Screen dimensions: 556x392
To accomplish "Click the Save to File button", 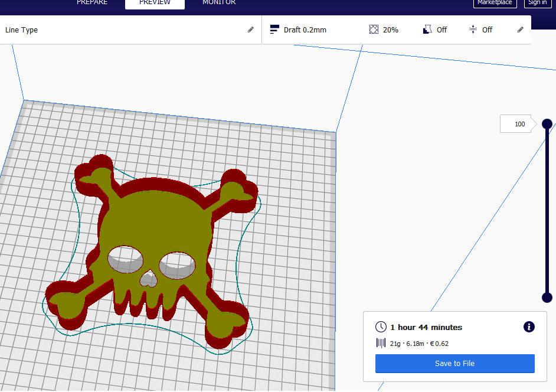I will pos(454,363).
